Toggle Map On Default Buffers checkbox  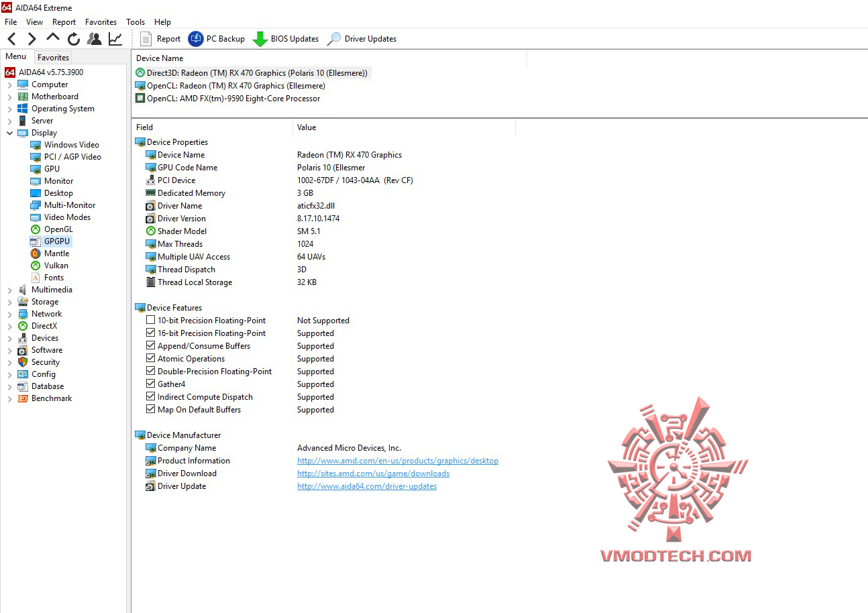pos(151,410)
